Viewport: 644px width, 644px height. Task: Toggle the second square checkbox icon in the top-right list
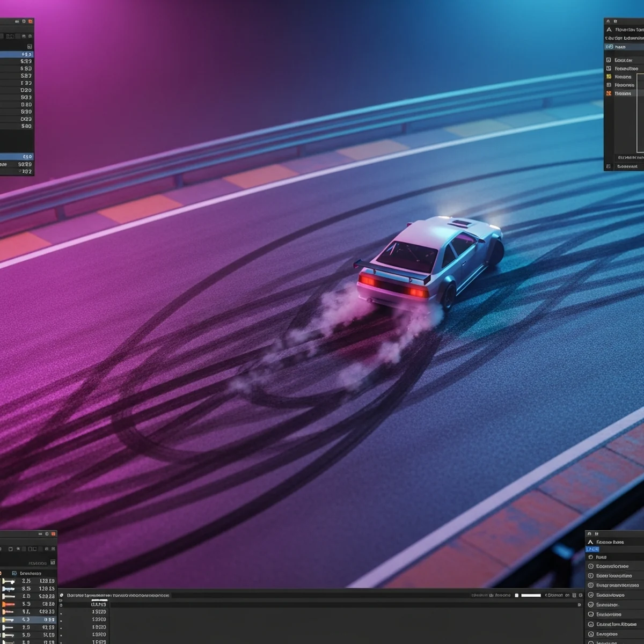[x=609, y=68]
